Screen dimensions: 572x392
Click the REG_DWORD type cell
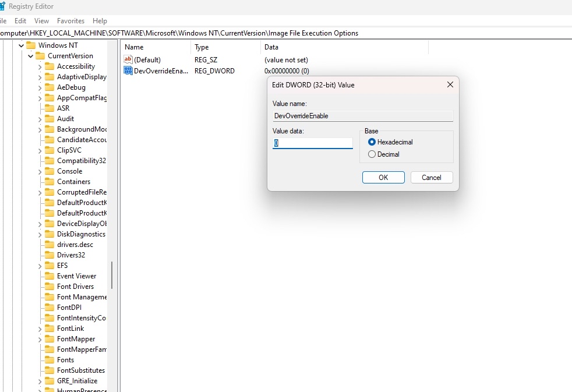coord(214,71)
